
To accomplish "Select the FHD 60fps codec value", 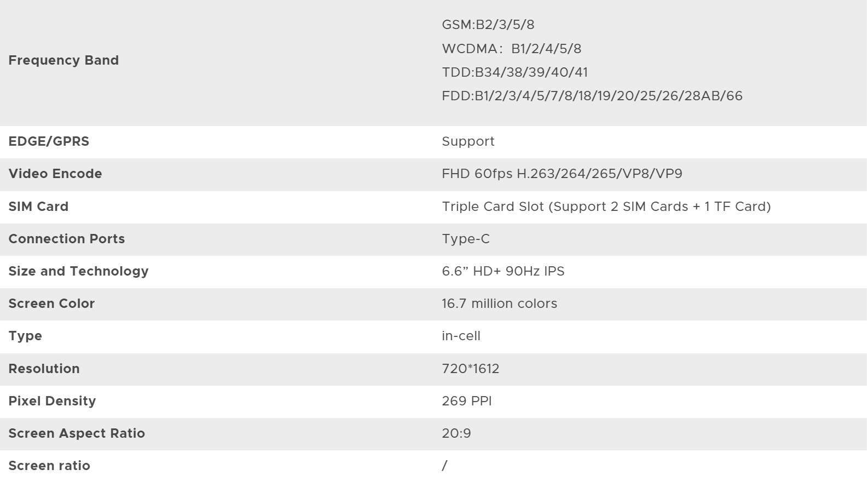I will [x=562, y=174].
